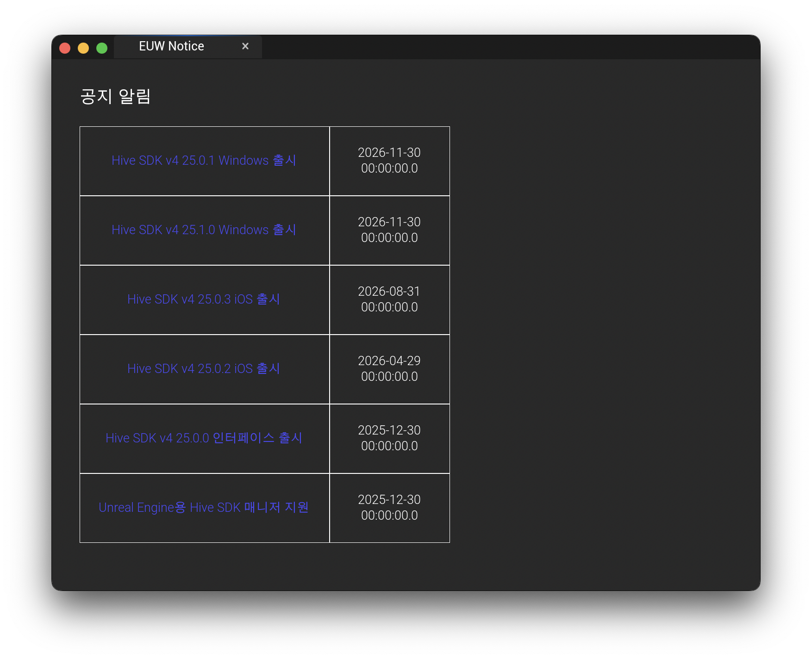Open Unreal Engine용 Hive SDK 매니저 지원 link
The height and width of the screenshot is (659, 812).
click(204, 508)
